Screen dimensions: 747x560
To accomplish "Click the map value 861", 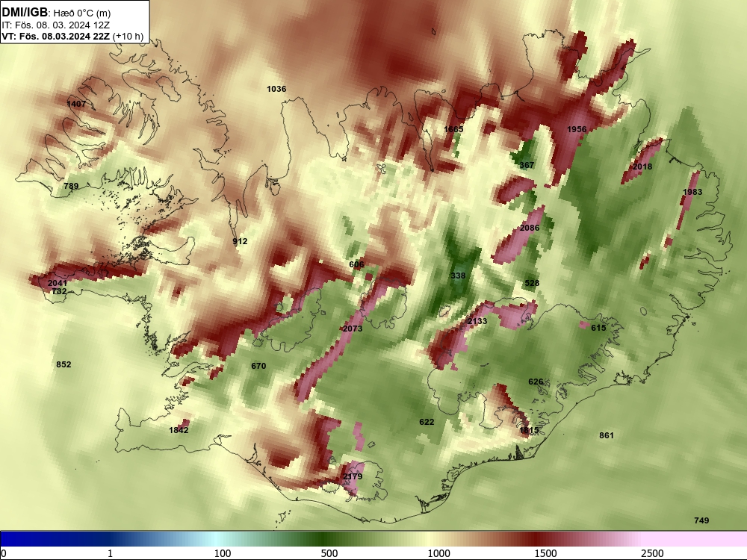I will tap(607, 435).
